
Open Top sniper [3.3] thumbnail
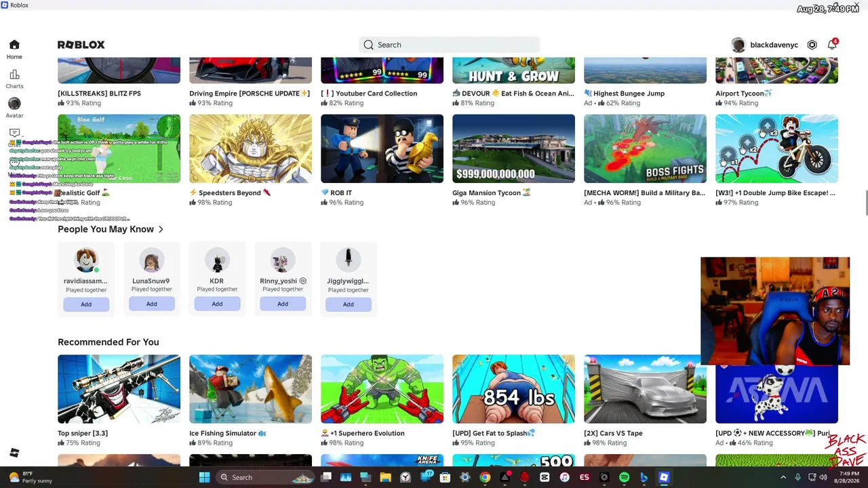coord(119,389)
